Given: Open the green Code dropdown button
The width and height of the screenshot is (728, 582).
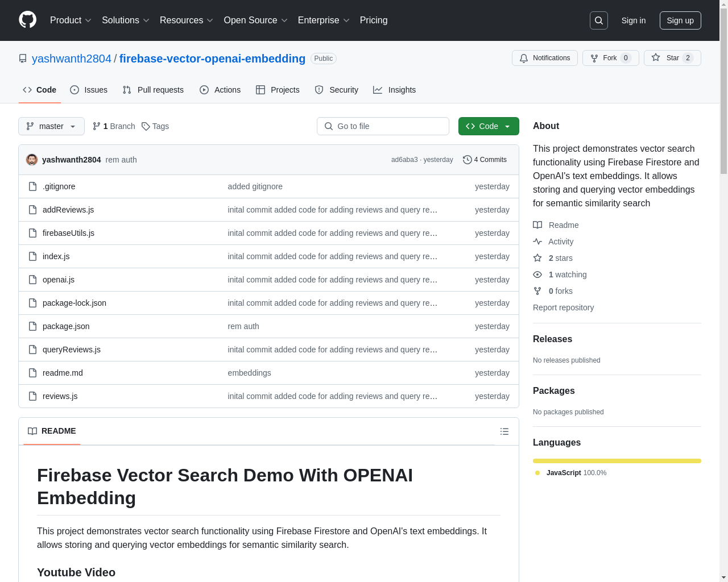Looking at the screenshot, I should [x=489, y=126].
